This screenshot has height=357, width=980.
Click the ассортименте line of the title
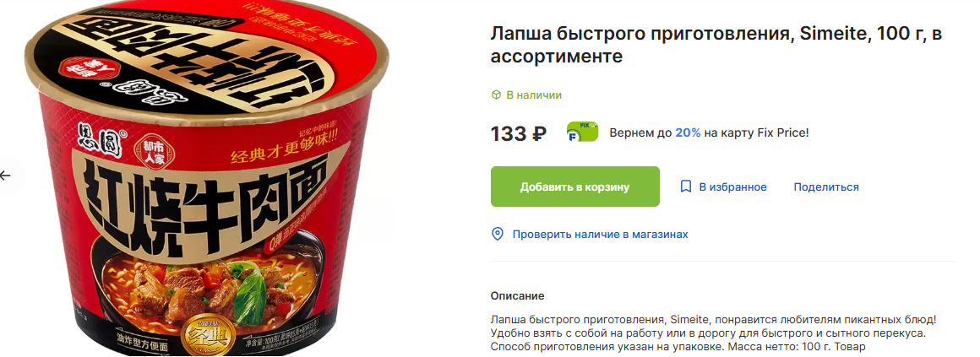coord(556,57)
